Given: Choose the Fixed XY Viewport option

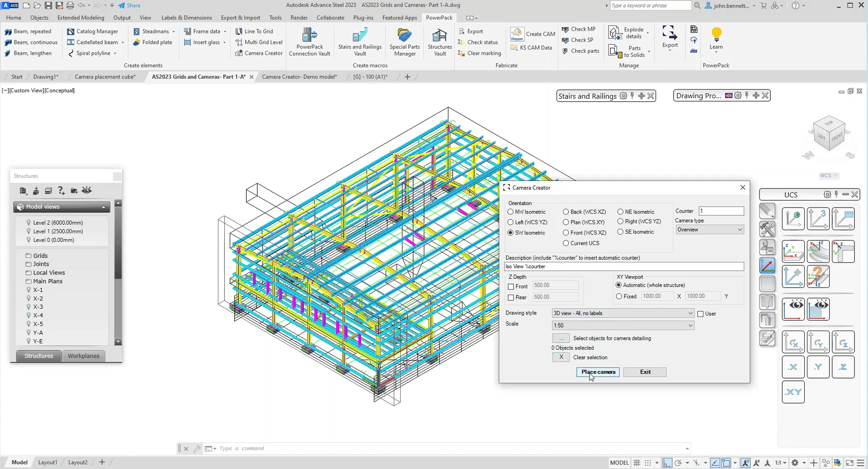Looking at the screenshot, I should [x=619, y=296].
